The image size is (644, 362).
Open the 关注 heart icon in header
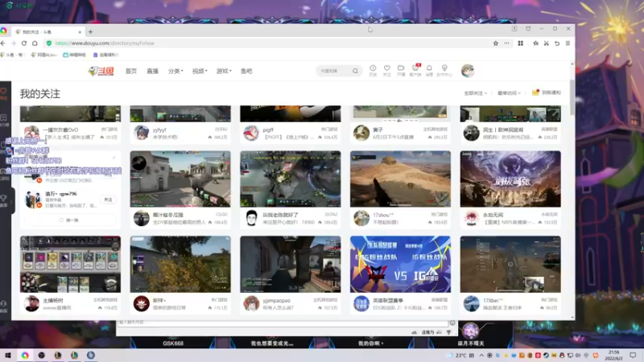tap(387, 70)
